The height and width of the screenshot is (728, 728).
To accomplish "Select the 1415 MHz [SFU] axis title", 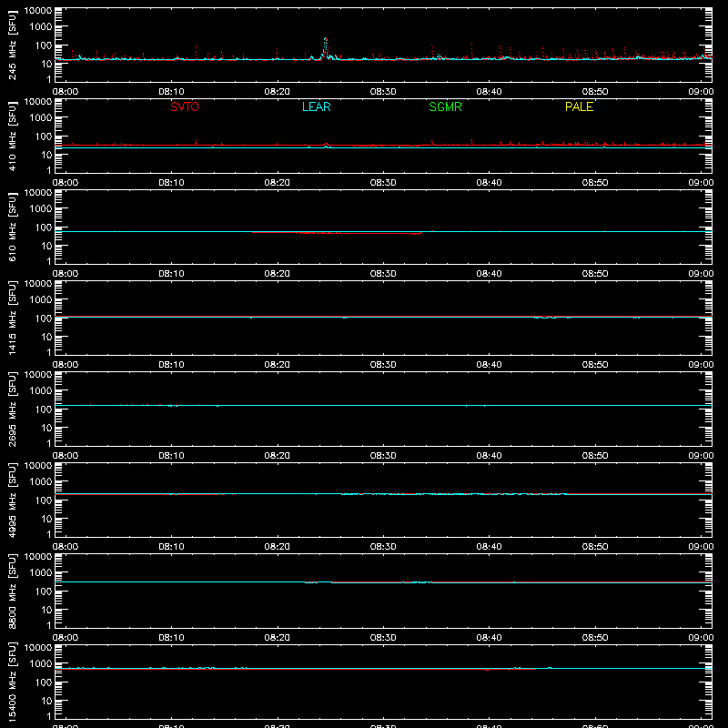I will click(12, 318).
